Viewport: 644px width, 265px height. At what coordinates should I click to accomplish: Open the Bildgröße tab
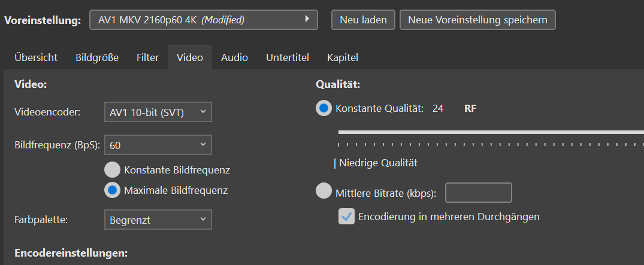point(97,57)
